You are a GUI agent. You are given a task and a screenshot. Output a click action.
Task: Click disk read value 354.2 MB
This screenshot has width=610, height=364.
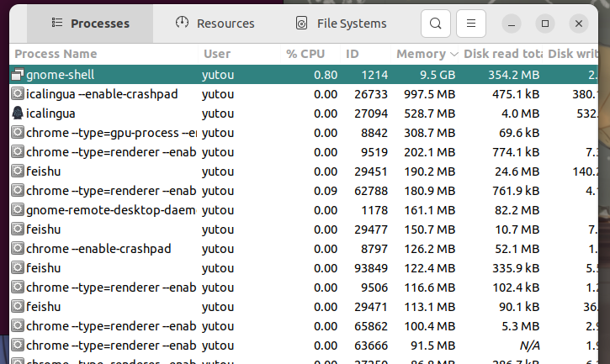point(514,75)
